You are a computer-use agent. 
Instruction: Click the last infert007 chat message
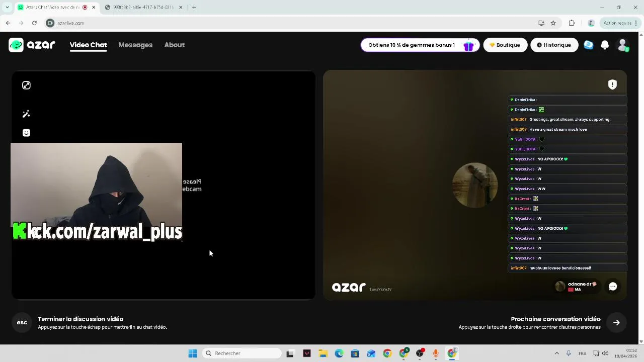point(568,268)
